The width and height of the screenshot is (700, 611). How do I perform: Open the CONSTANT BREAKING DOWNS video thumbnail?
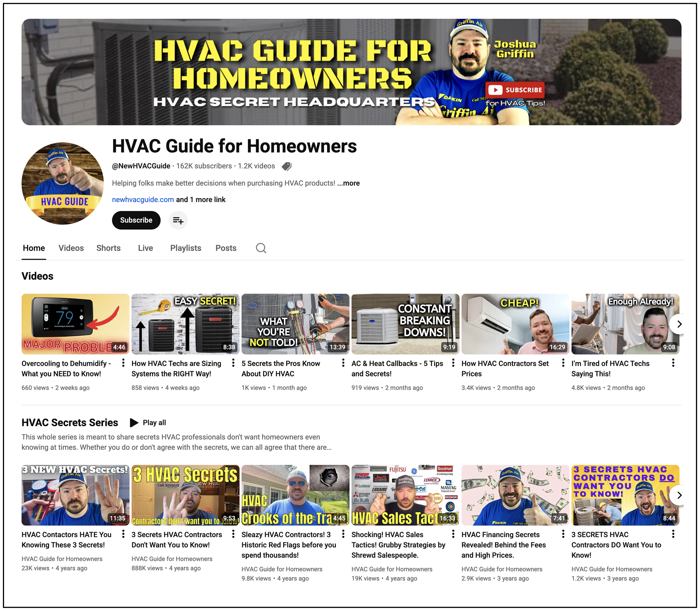coord(405,324)
